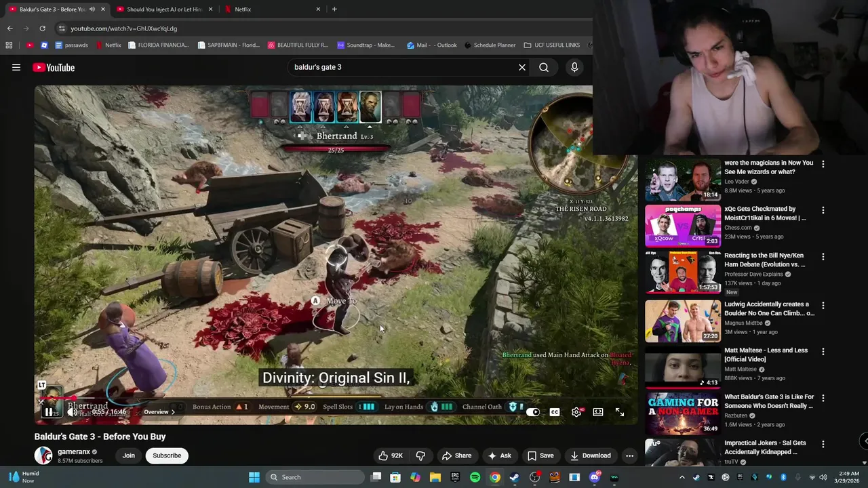Screen dimensions: 868x488
Task: Open options for 'Matt Maltese - Less and Less'
Action: point(823,352)
